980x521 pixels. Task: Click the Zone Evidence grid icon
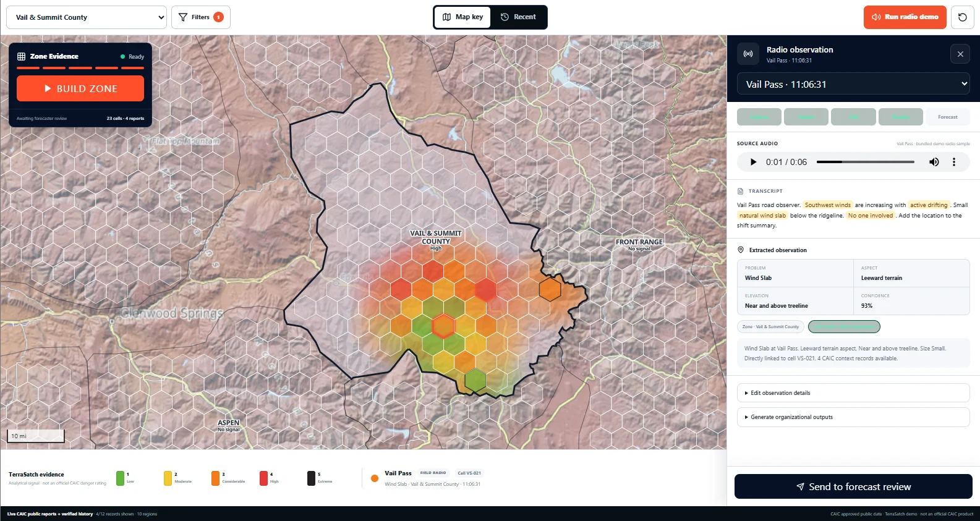(x=21, y=56)
